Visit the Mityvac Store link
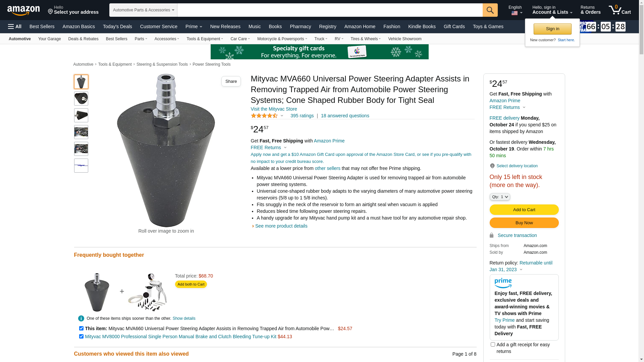 click(274, 109)
